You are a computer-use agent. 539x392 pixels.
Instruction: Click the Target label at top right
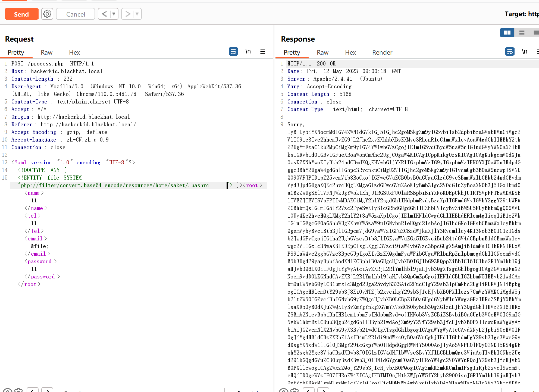point(521,14)
